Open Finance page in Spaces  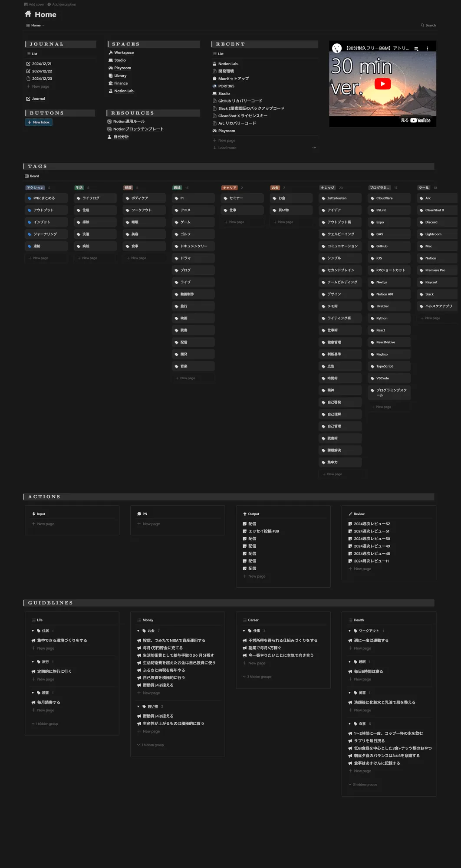coord(118,83)
